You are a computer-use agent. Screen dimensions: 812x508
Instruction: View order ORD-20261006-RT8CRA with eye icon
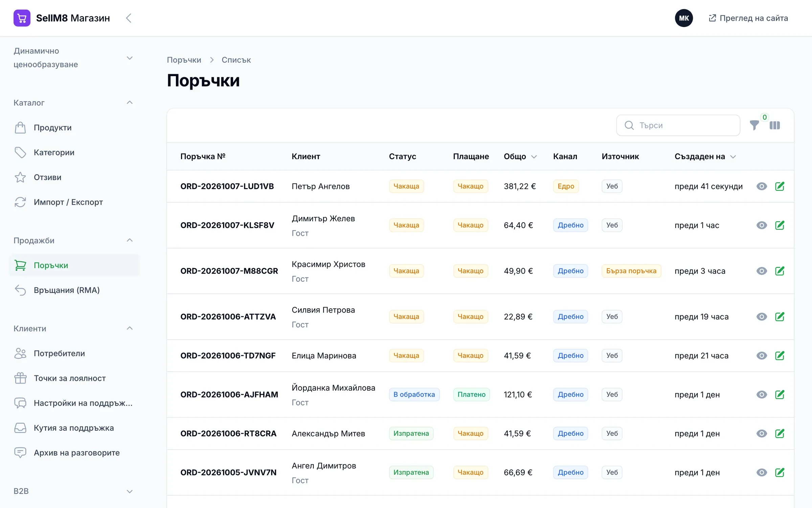762,433
